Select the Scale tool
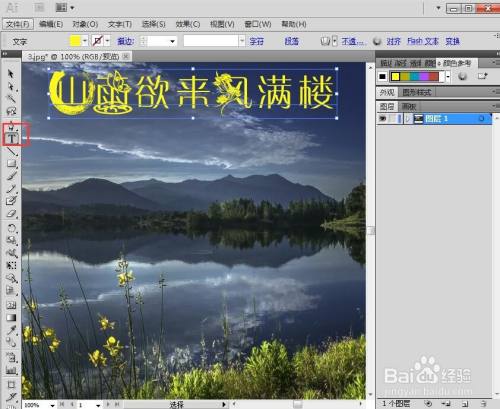Viewport: 500px width, 409px height. click(12, 240)
